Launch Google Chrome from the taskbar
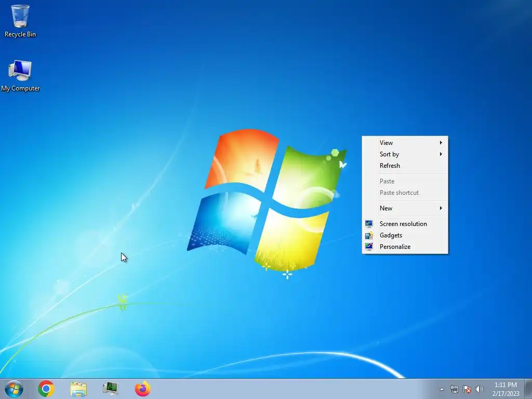This screenshot has height=399, width=532. pos(46,389)
